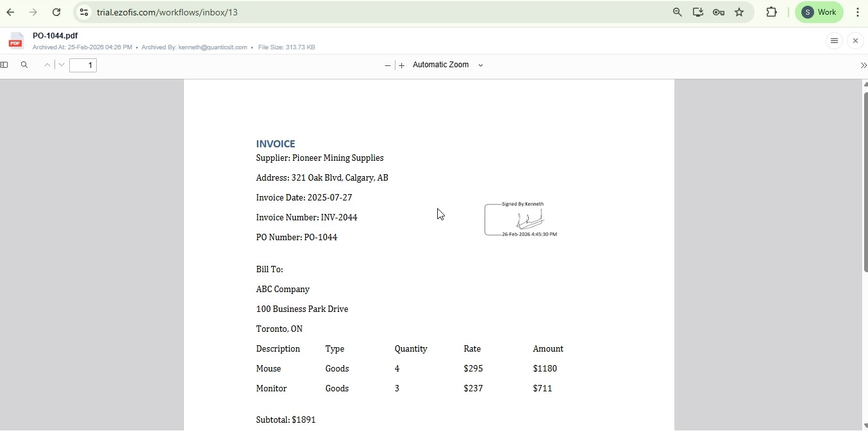Bookmark this page with the star
The width and height of the screenshot is (868, 433).
click(x=740, y=12)
